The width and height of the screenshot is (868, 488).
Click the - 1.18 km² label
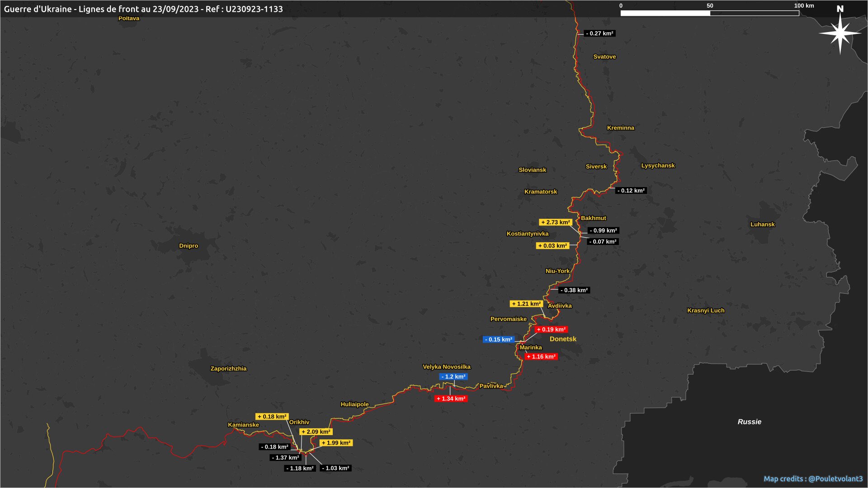(300, 469)
